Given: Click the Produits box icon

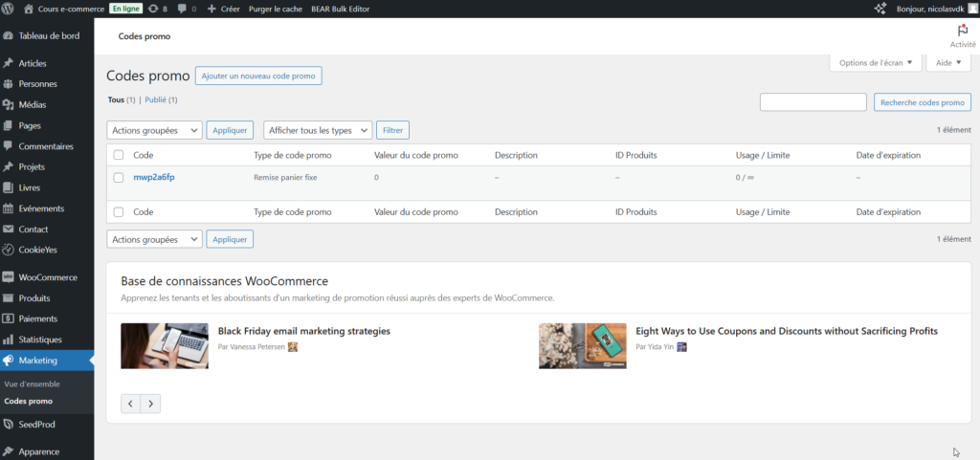Looking at the screenshot, I should [8, 298].
